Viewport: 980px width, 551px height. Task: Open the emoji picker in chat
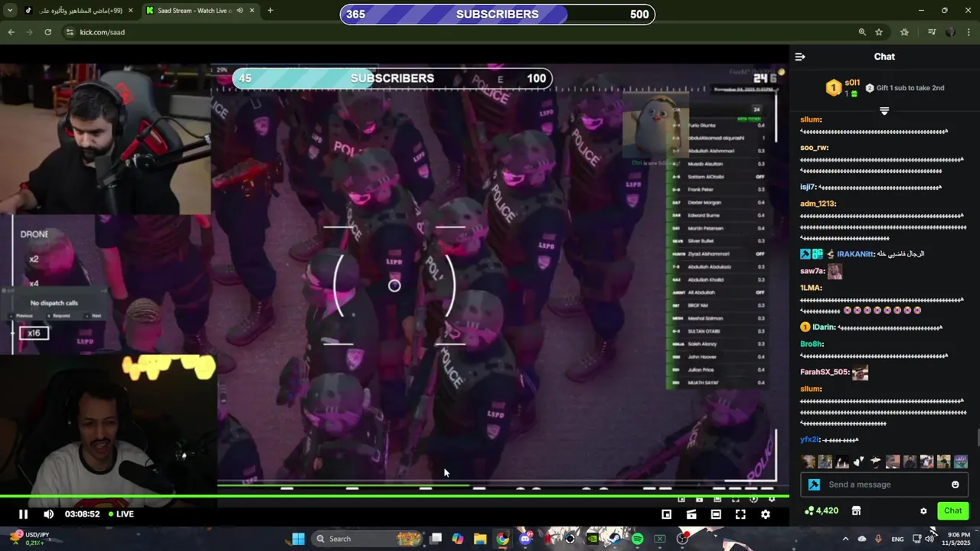point(955,484)
